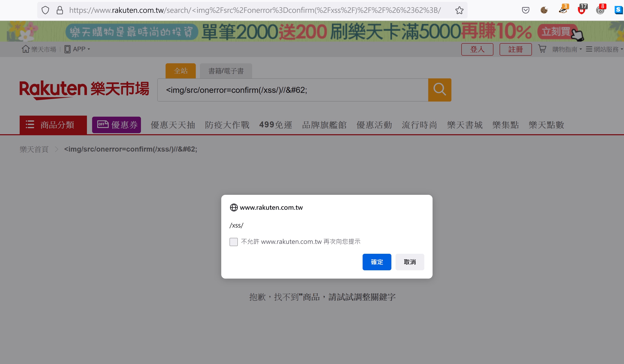
Task: Open 防疫大作戰 in the navigation bar
Action: pyautogui.click(x=227, y=125)
